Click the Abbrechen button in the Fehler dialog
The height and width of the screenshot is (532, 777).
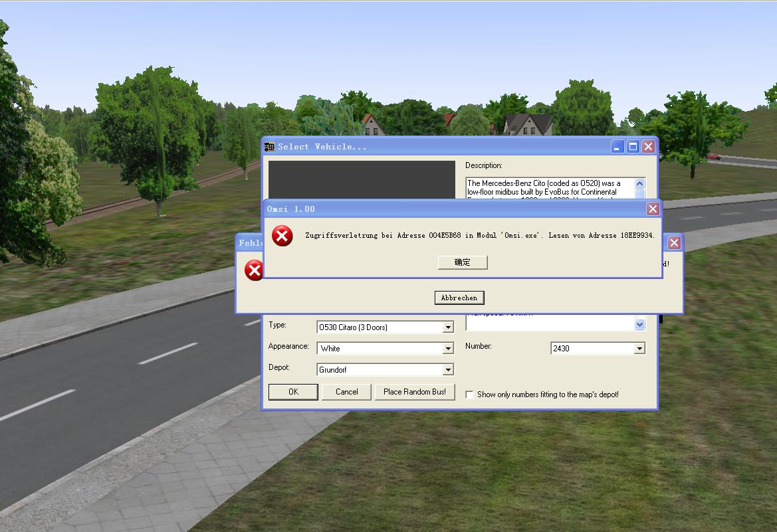pos(459,298)
